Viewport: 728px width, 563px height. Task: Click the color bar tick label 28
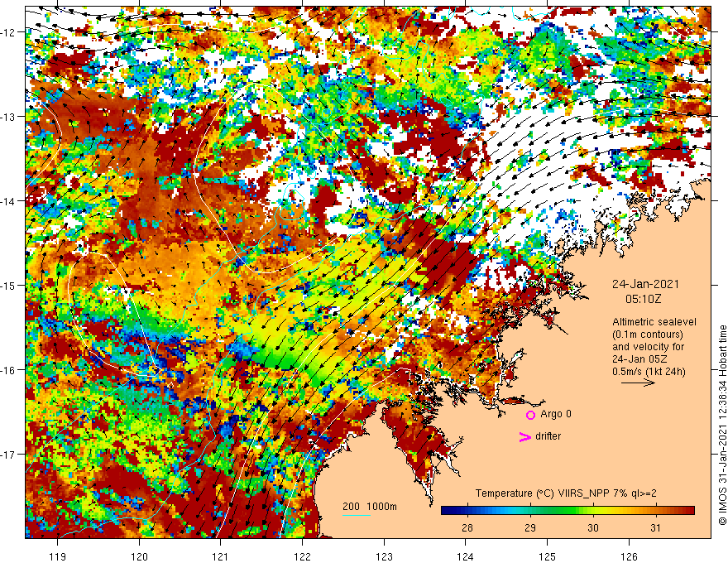tap(467, 527)
